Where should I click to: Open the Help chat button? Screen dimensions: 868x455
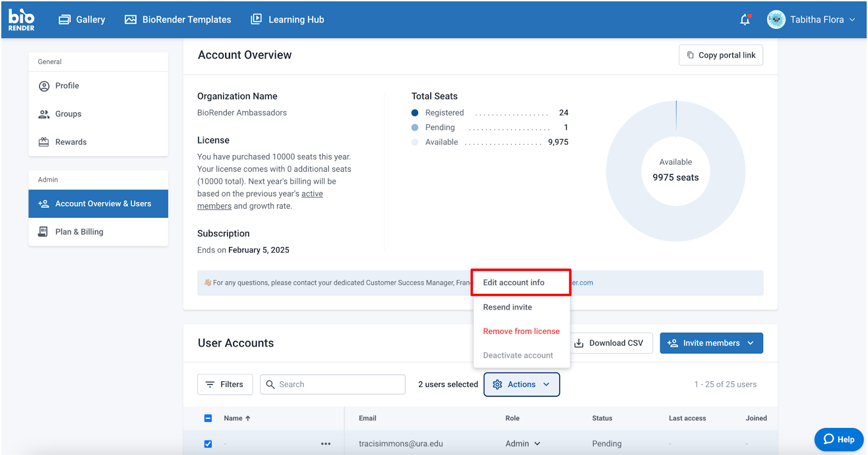point(839,440)
